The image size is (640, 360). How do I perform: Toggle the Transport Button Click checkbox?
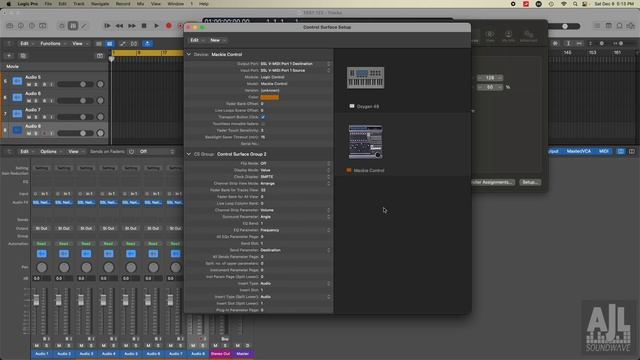[263, 117]
